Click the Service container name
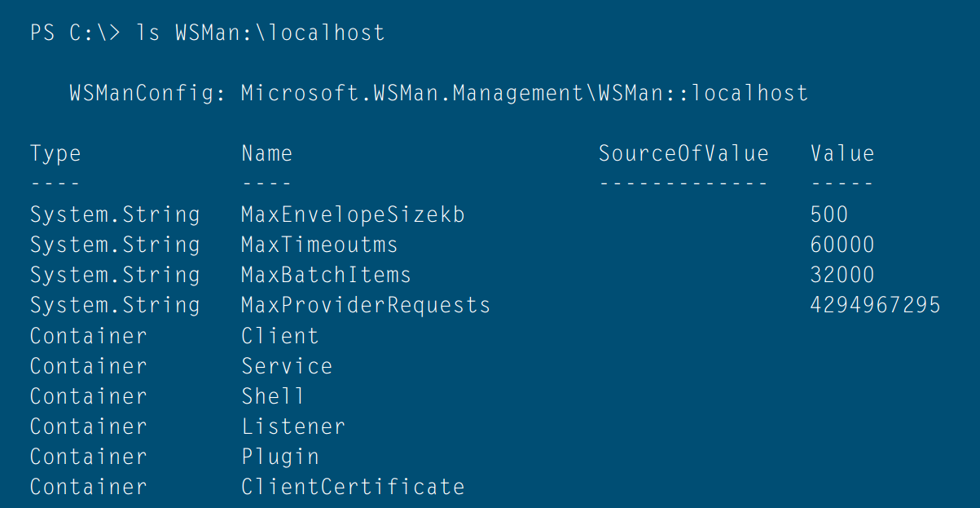This screenshot has width=980, height=508. (287, 366)
